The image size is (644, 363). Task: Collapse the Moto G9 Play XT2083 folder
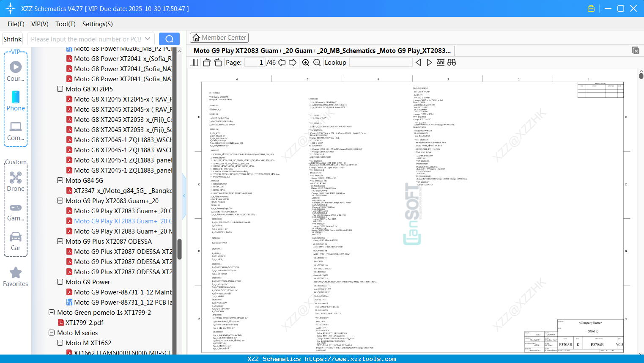tap(60, 201)
